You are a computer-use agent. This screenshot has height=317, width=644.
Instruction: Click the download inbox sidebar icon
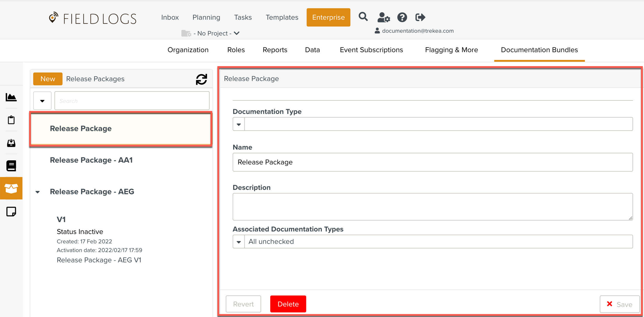pyautogui.click(x=11, y=143)
